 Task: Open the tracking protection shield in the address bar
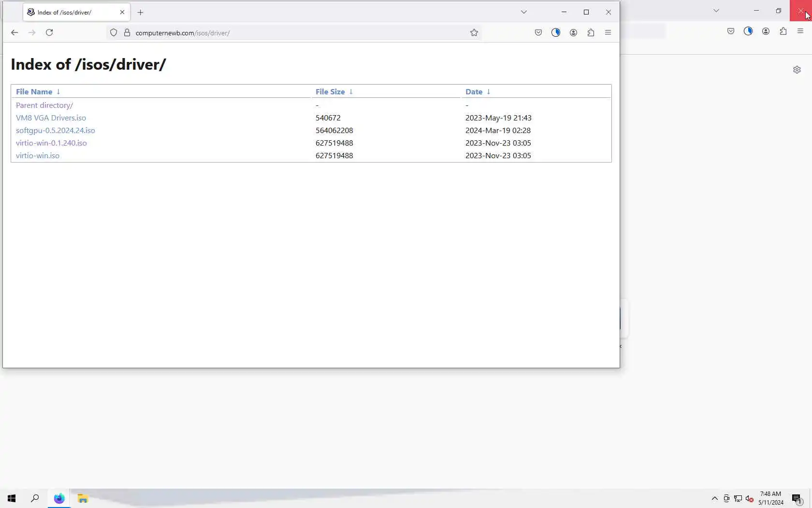pos(114,32)
